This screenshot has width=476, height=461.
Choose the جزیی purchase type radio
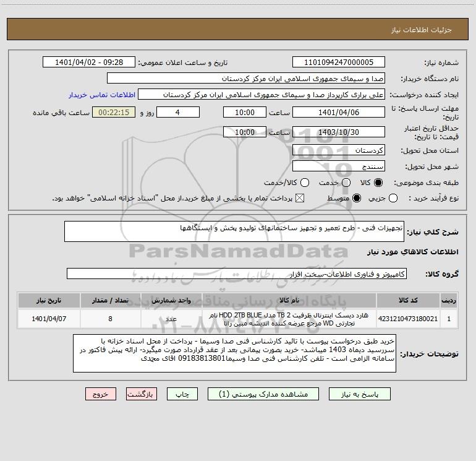393,199
